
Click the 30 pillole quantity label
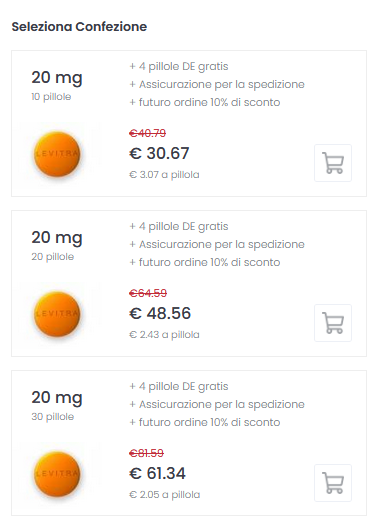click(53, 417)
